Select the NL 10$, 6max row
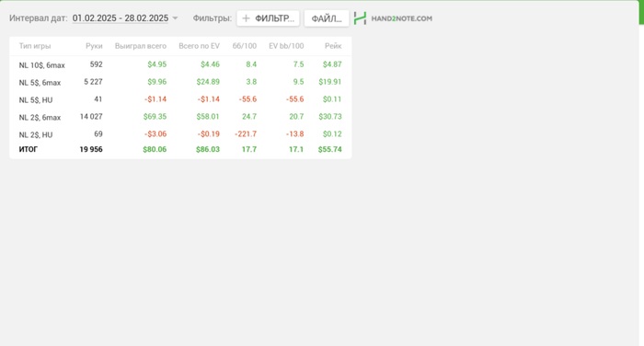The width and height of the screenshot is (644, 346). [180, 64]
